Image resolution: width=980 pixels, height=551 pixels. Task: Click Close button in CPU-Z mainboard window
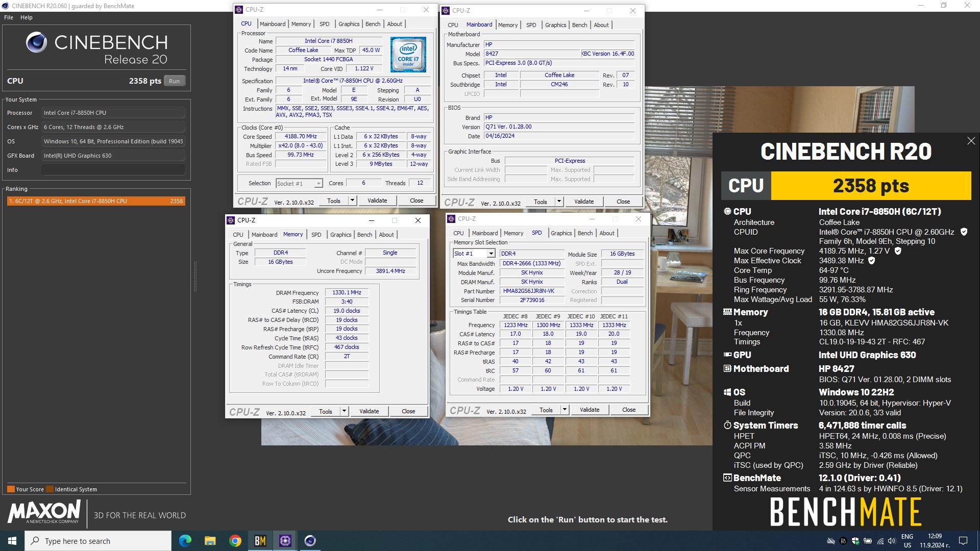pyautogui.click(x=623, y=202)
